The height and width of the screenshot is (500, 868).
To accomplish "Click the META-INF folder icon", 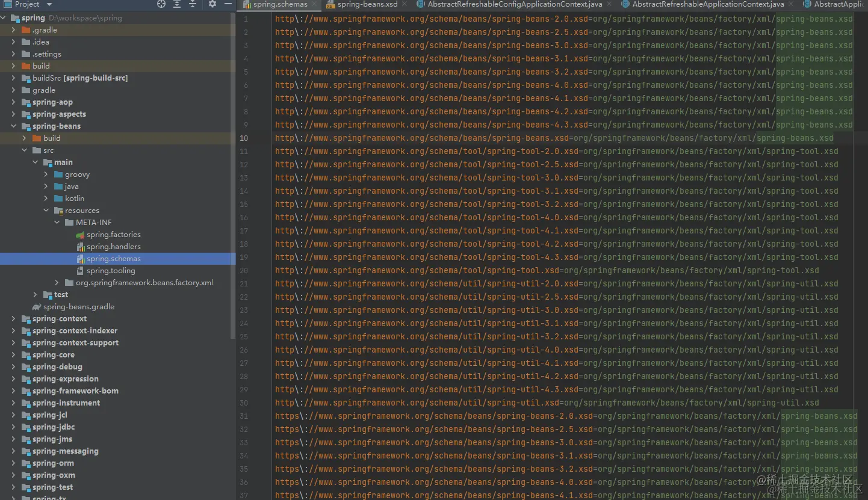I will [70, 223].
